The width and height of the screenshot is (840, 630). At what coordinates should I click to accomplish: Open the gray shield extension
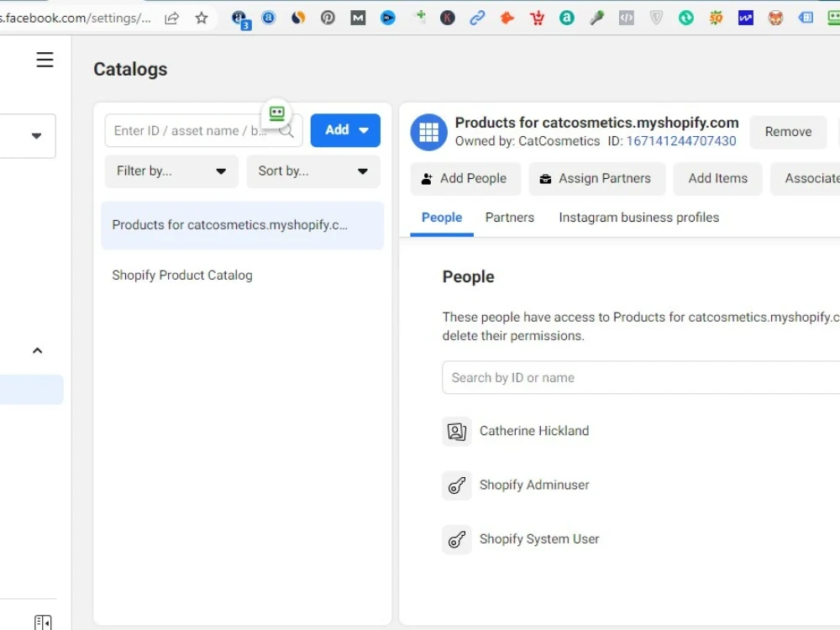(x=656, y=18)
